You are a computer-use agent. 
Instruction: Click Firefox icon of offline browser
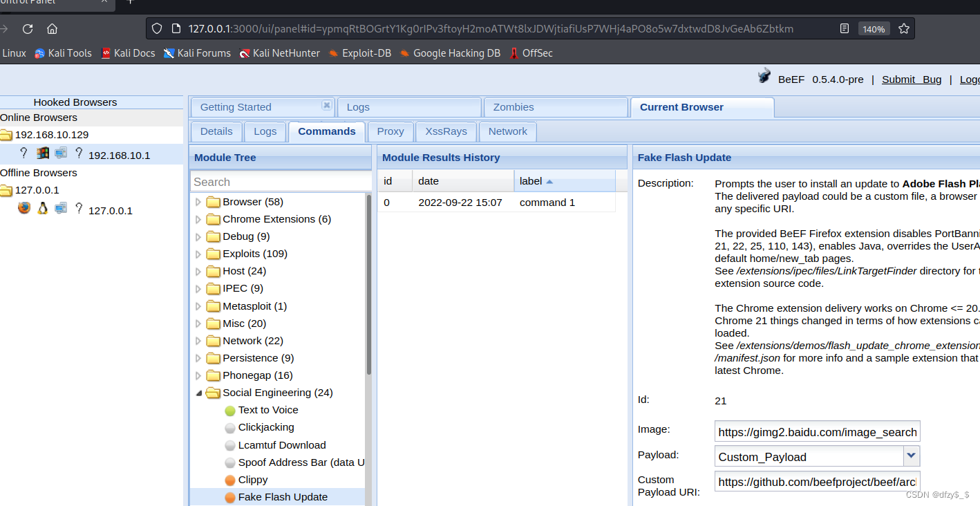(x=24, y=208)
